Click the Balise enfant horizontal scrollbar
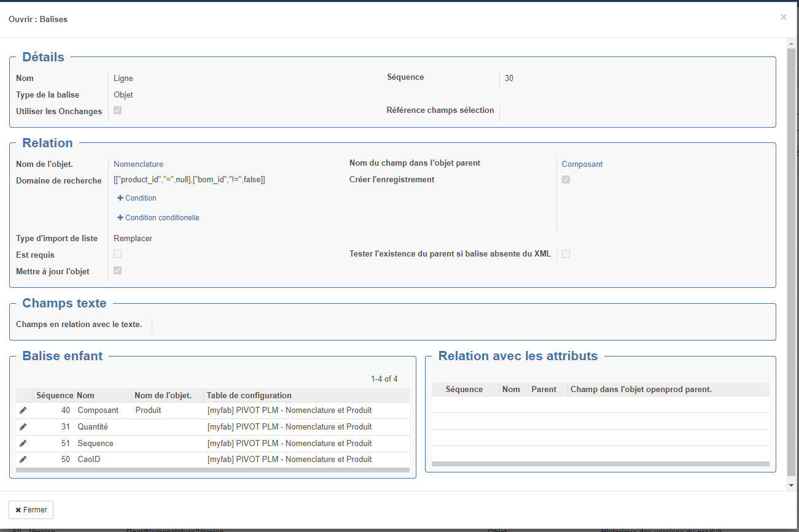799x532 pixels. tap(212, 471)
